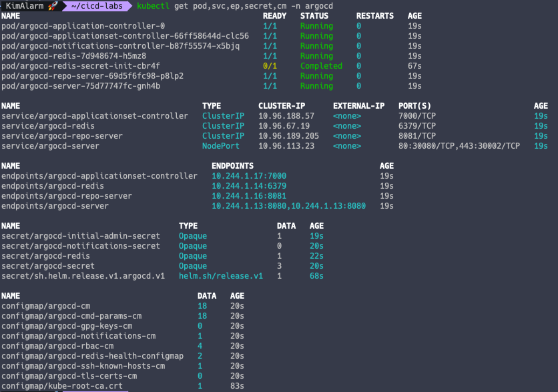
Task: Select pod/argocd-application-controller-0 name
Action: point(83,26)
